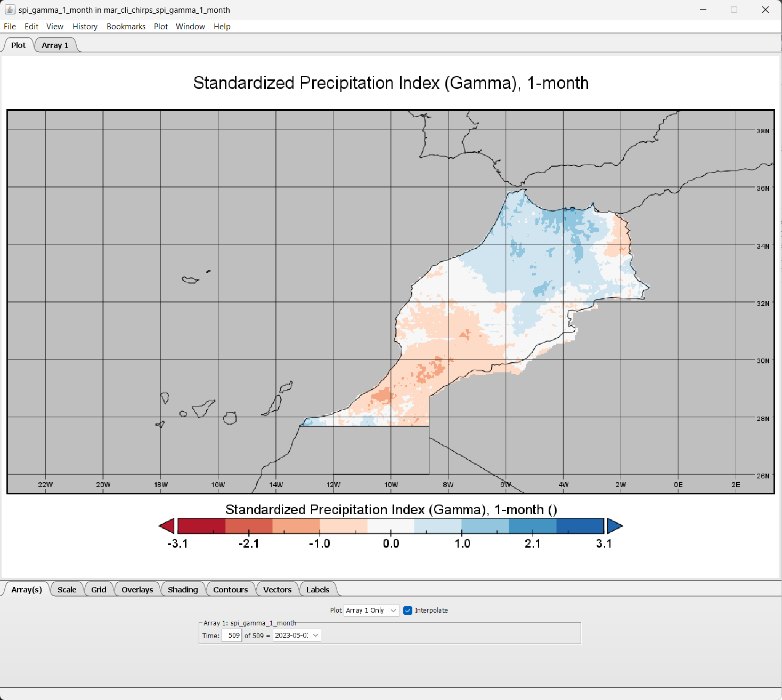Open the Help menu
Screen dimensions: 782x700
222,27
